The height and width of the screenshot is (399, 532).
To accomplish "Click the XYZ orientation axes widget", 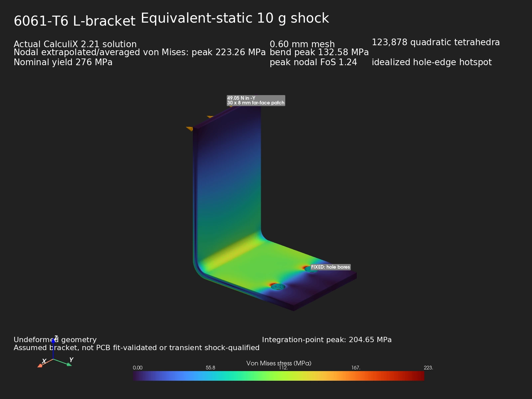I will 55,352.
